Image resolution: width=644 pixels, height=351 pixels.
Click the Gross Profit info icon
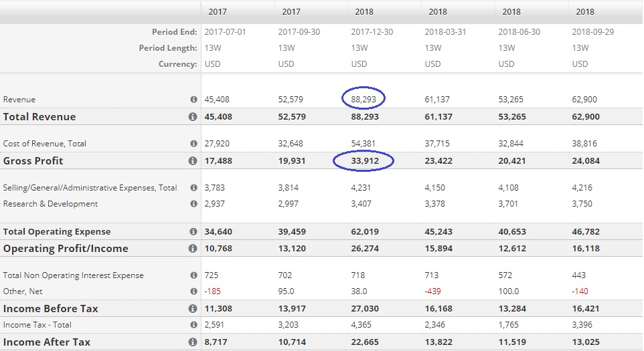click(x=193, y=161)
